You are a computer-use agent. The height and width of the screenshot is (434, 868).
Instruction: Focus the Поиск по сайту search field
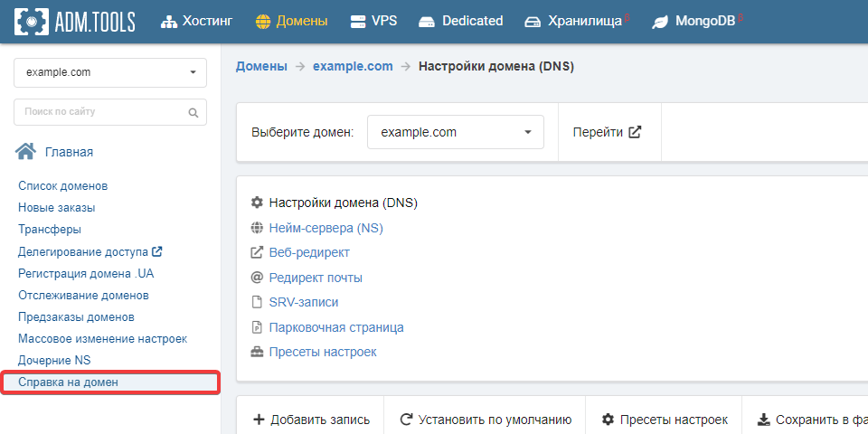99,112
